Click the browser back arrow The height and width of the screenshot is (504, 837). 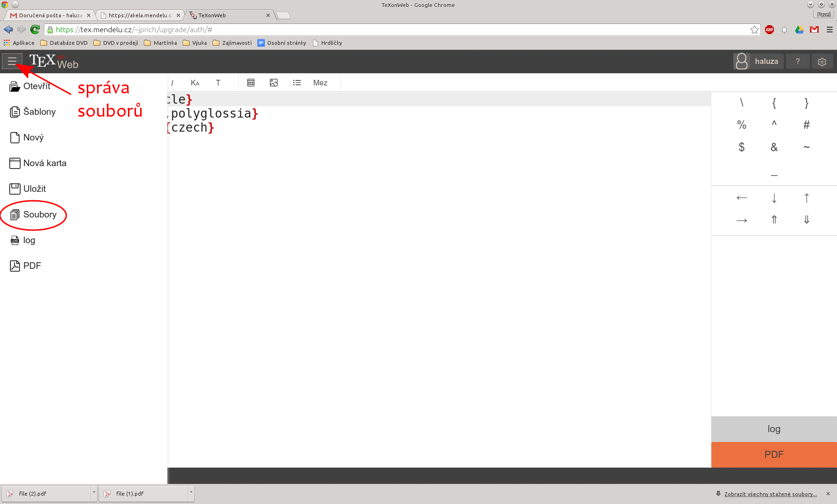(8, 29)
